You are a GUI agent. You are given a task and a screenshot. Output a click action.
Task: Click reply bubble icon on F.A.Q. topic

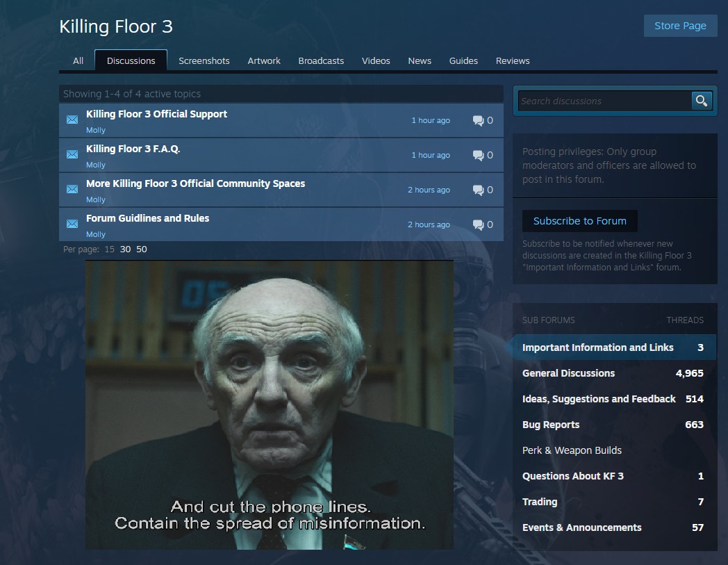(x=478, y=155)
